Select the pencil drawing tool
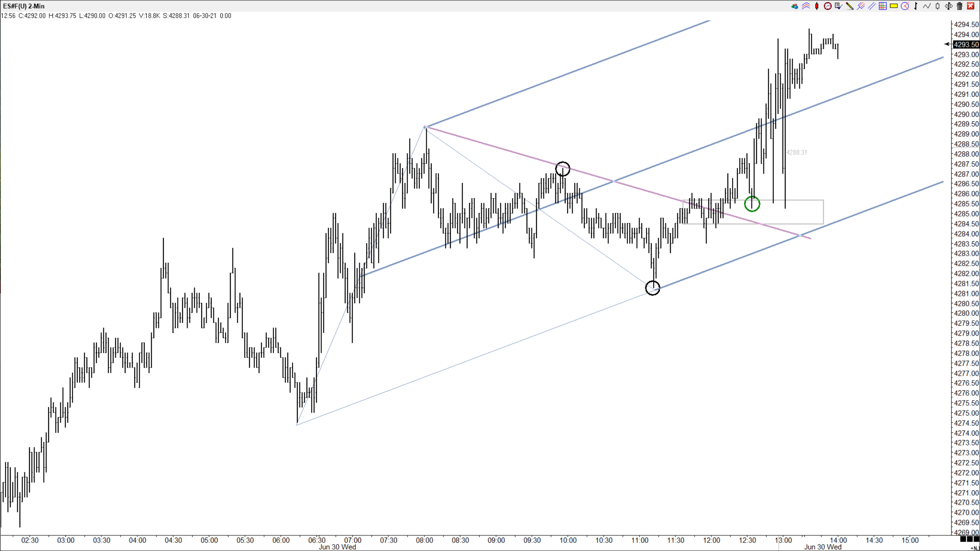The width and height of the screenshot is (980, 551). pyautogui.click(x=850, y=6)
